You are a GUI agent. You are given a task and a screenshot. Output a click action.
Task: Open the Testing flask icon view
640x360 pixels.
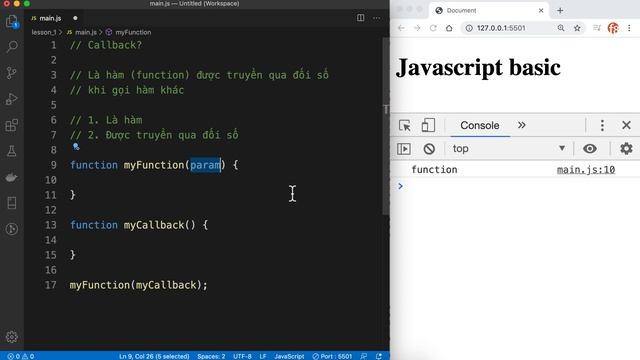(x=12, y=151)
